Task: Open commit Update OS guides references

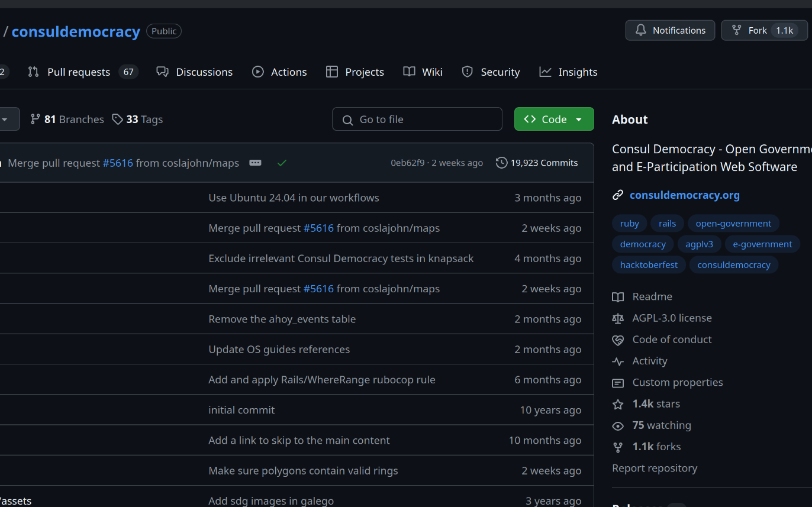Action: (279, 350)
